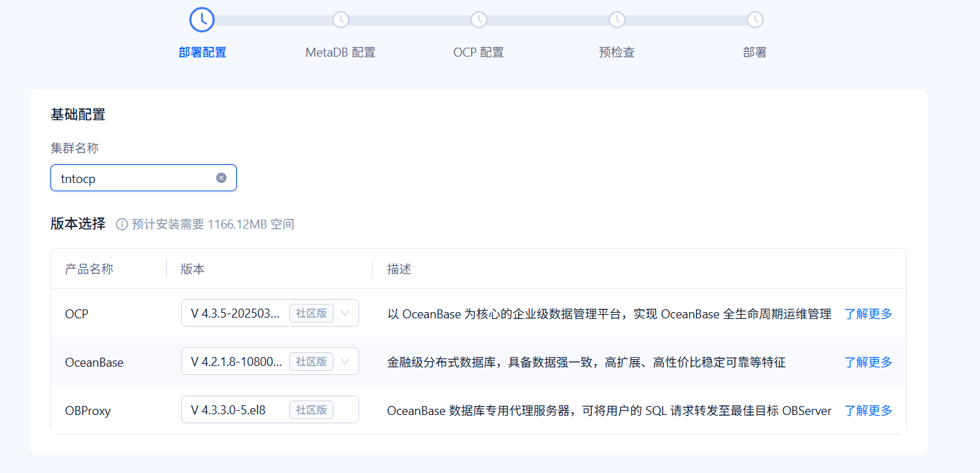Screen dimensions: 980x473
Task: Select the 预检查 step label
Action: tap(617, 52)
